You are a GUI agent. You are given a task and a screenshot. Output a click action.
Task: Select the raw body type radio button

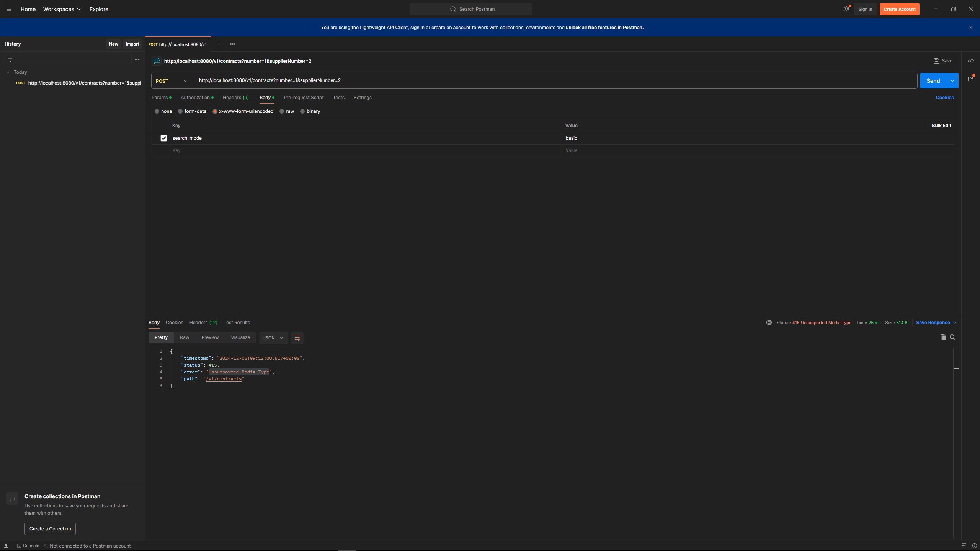282,111
